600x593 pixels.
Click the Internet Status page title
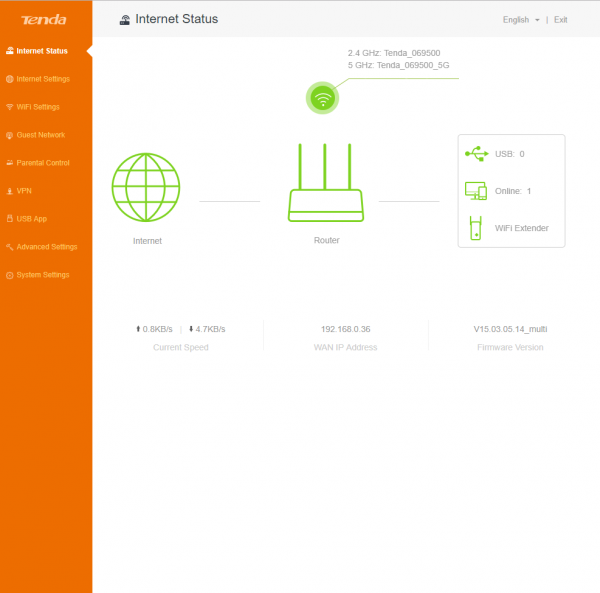tap(176, 19)
